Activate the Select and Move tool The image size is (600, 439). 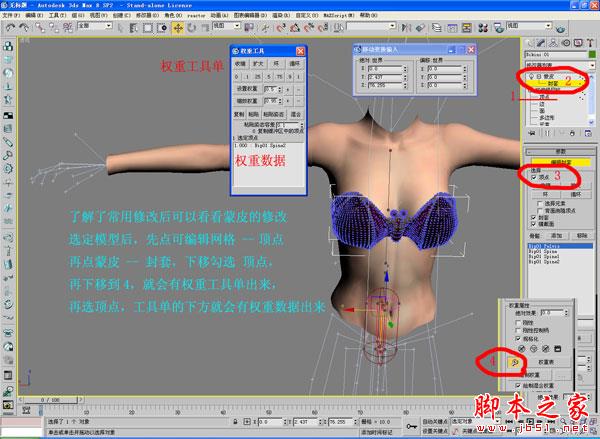(178, 28)
